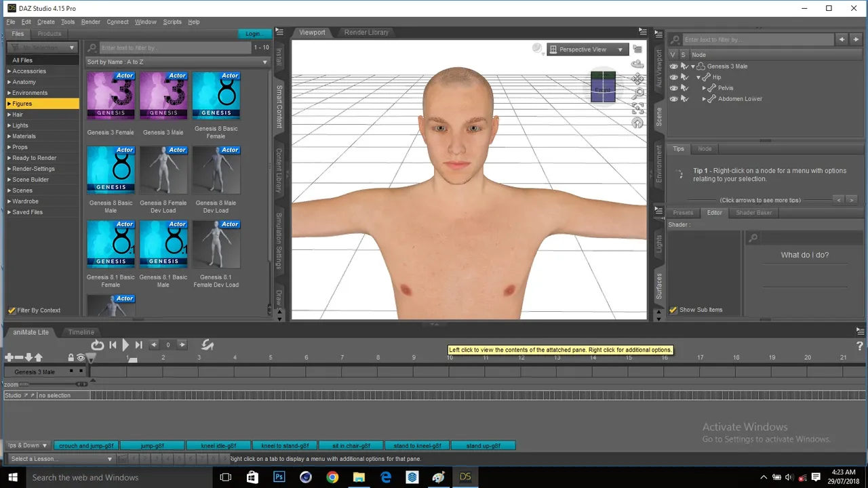Switch to the Render Library tab

click(x=366, y=33)
